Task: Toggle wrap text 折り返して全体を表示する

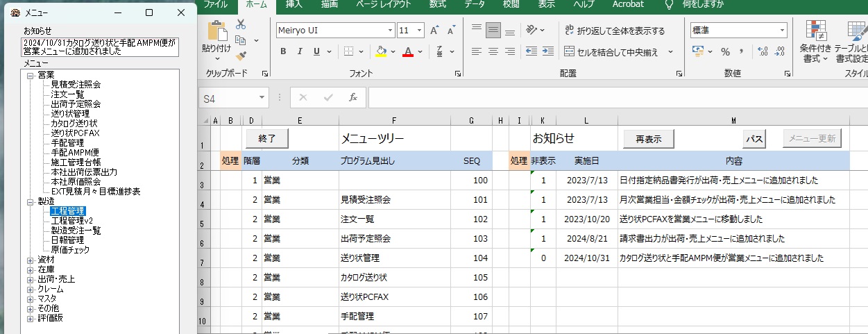Action: 614,31
